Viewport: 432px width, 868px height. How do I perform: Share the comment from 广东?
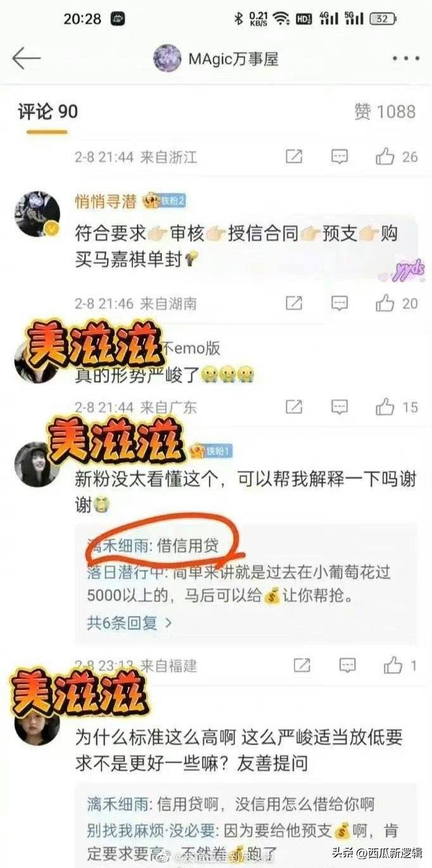(x=294, y=406)
